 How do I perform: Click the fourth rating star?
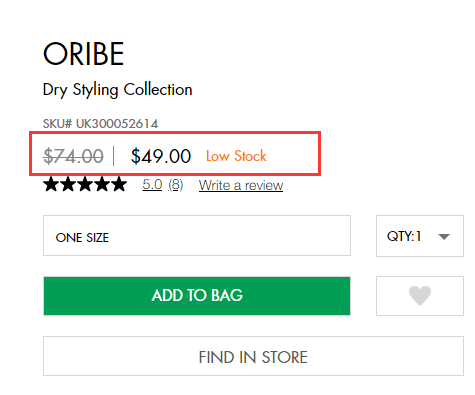click(x=102, y=184)
